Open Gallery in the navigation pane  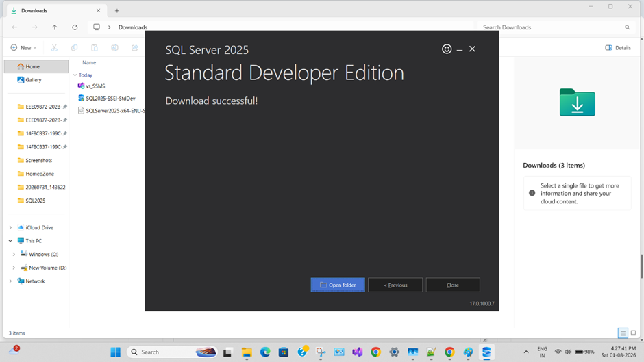click(34, 80)
